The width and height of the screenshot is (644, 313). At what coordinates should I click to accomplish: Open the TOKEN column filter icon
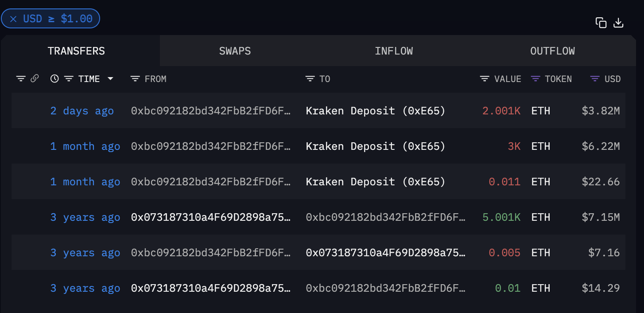[535, 79]
